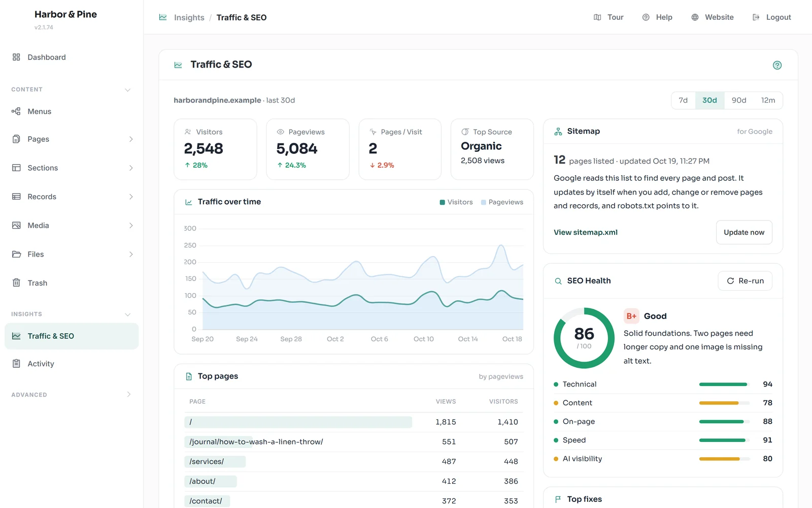Click the Activity clipboard icon
Image resolution: width=812 pixels, height=508 pixels.
coord(16,364)
